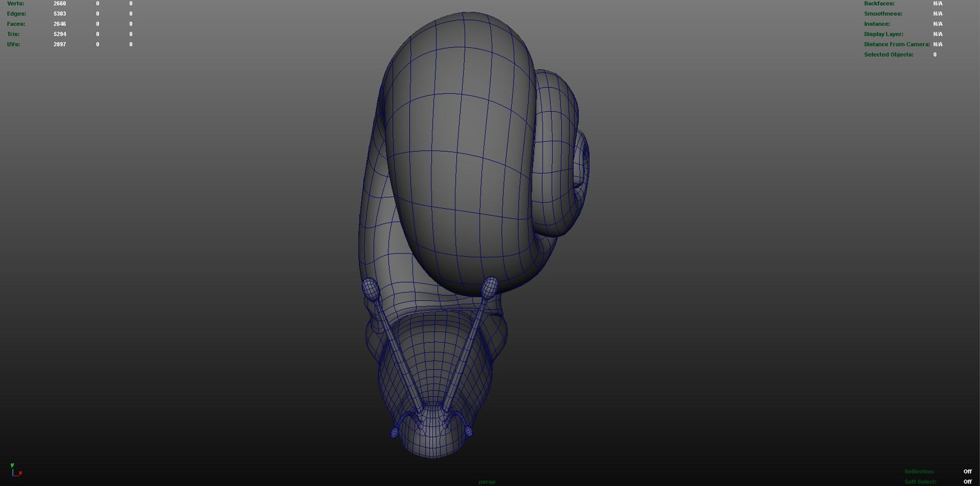Click the N/A value beside Display Layer
980x486 pixels.
[x=938, y=34]
